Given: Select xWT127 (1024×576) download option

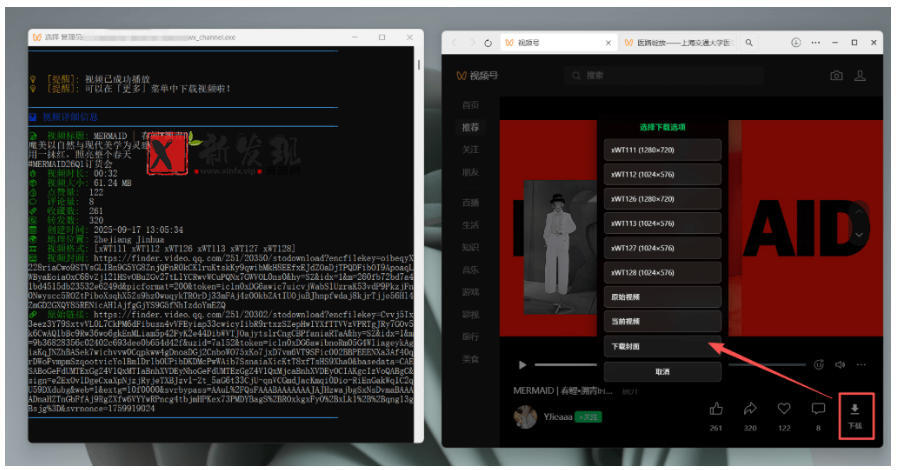Looking at the screenshot, I should (662, 248).
